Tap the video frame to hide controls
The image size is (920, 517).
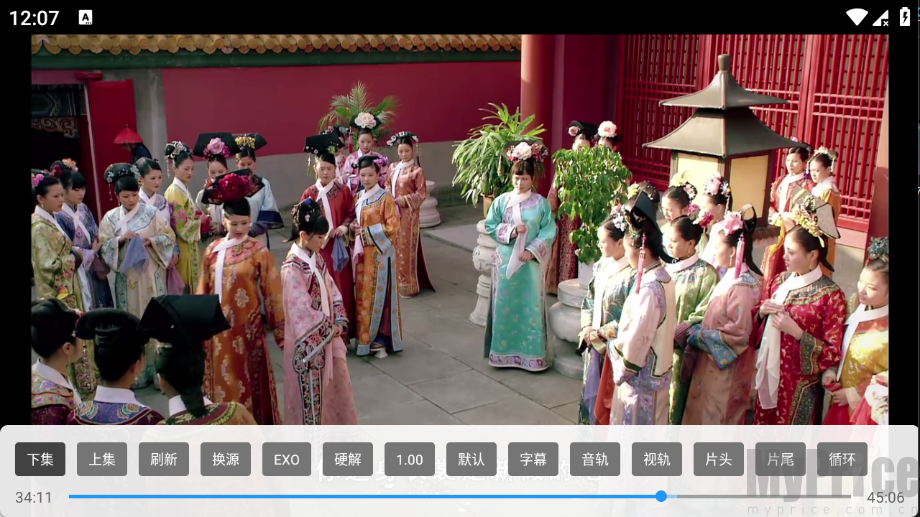tap(459, 229)
